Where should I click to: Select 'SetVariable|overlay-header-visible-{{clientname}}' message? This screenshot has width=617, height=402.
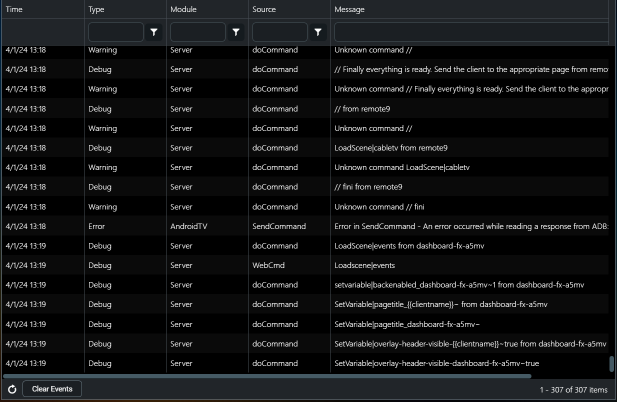pyautogui.click(x=470, y=344)
